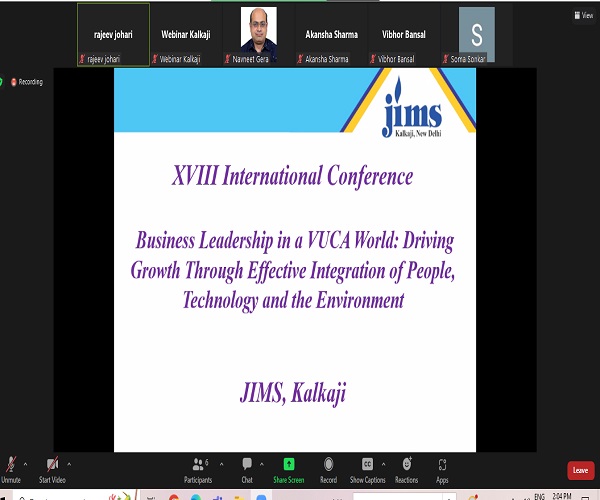Click muted mic icon on Navneet Gera label

click(x=228, y=59)
